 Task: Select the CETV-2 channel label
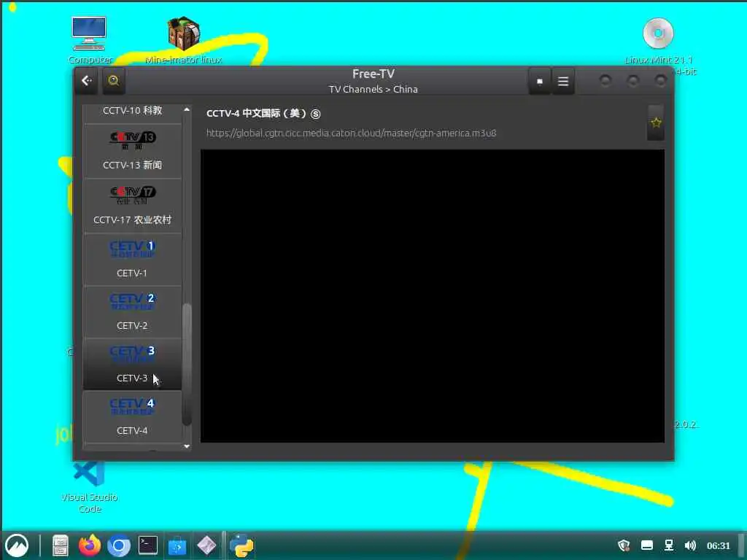tap(132, 326)
